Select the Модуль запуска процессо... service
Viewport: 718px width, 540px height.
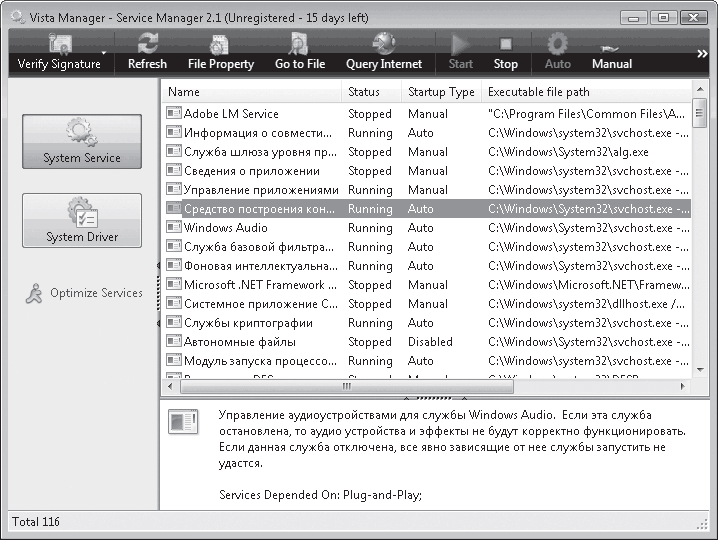(426, 361)
